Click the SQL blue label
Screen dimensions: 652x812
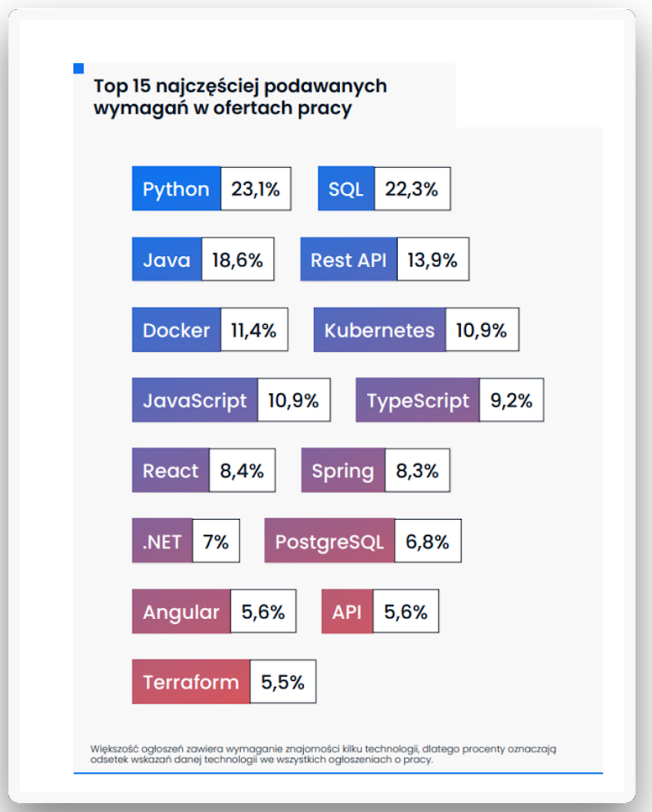click(x=345, y=189)
